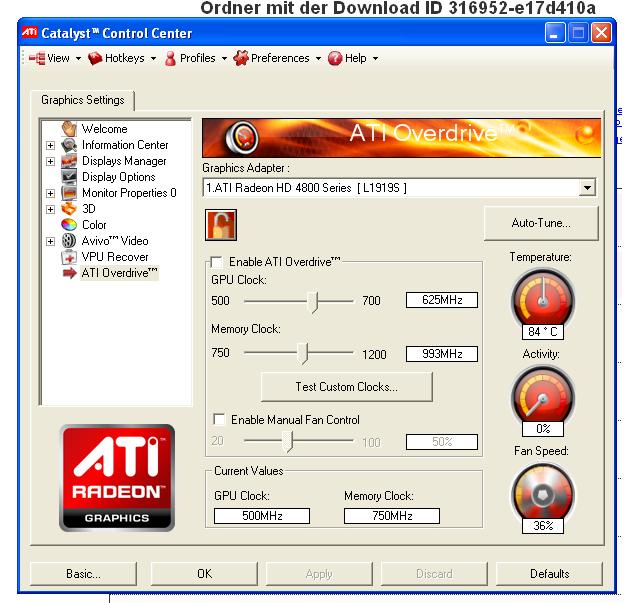Click the Preferences gear icon
Image resolution: width=640 pixels, height=603 pixels.
241,58
